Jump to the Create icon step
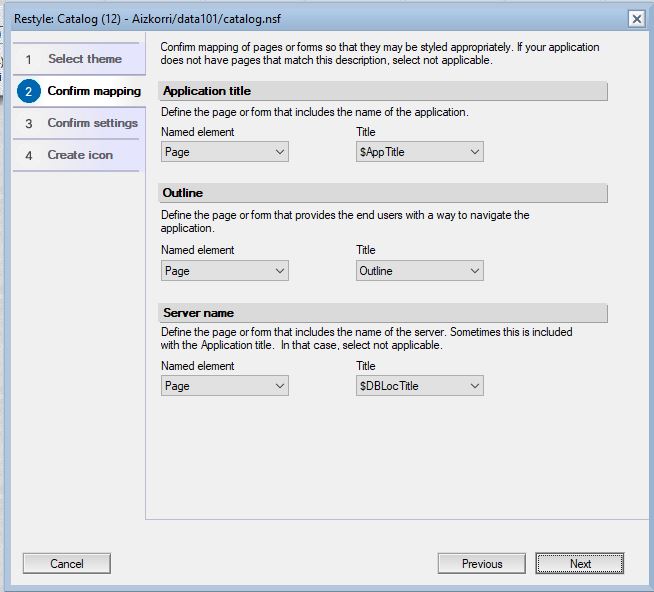Viewport: 654px width, 592px height. click(x=80, y=155)
